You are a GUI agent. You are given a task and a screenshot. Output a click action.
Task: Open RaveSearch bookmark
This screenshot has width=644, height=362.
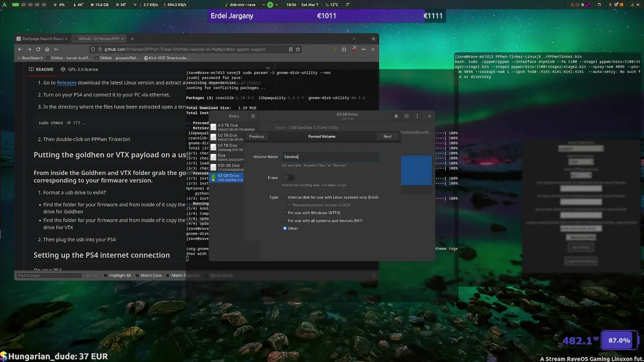tap(30, 58)
